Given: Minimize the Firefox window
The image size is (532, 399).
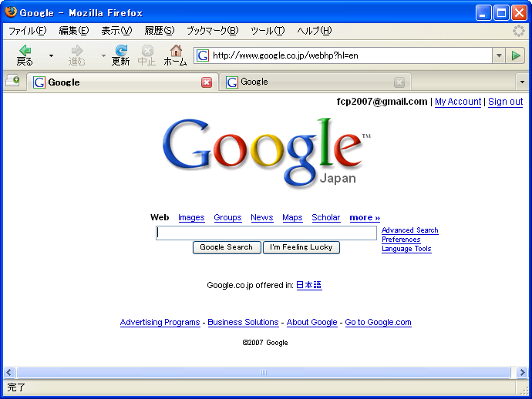Looking at the screenshot, I should [x=483, y=13].
